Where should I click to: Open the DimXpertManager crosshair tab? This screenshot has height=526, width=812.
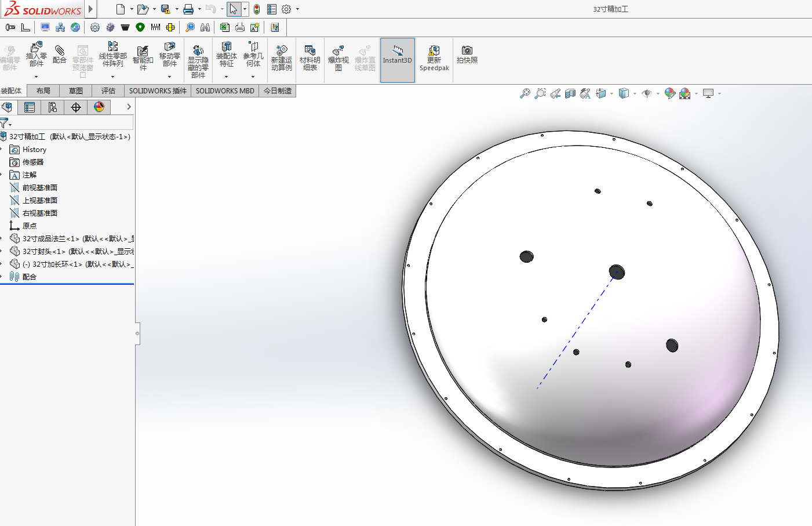tap(76, 107)
